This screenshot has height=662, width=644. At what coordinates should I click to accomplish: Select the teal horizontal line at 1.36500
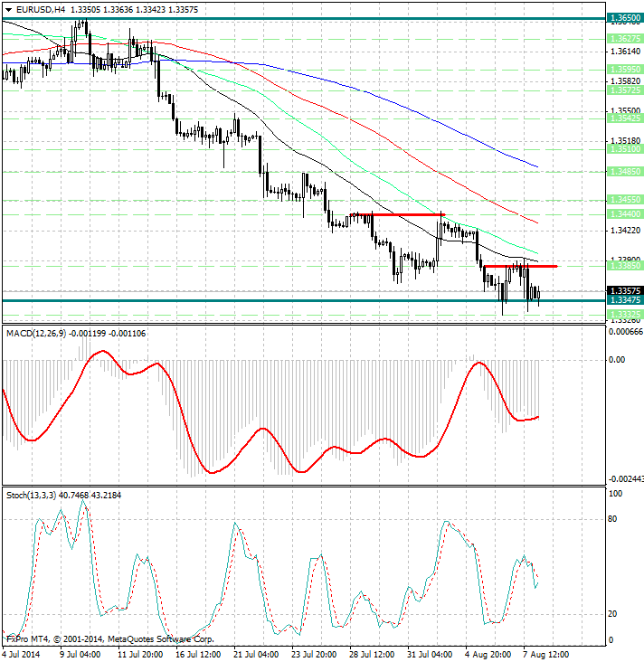coord(304,19)
